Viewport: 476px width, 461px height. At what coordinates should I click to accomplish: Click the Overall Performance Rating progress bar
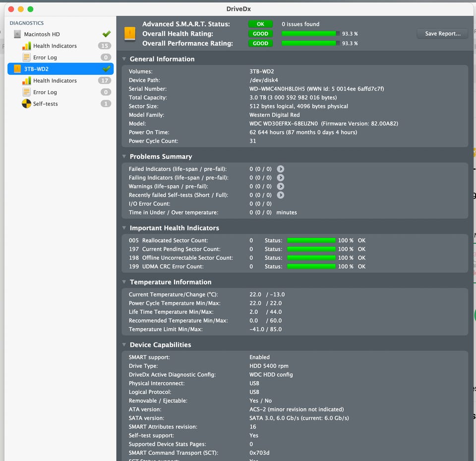pyautogui.click(x=310, y=44)
